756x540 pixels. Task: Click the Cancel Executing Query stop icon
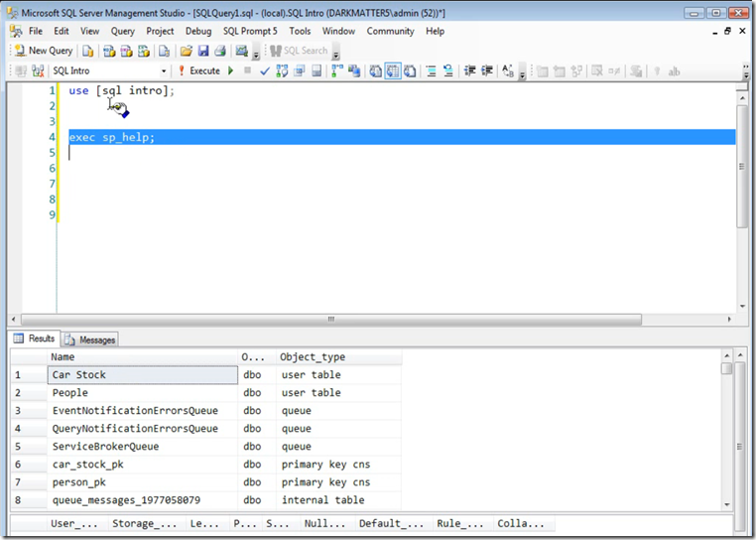click(247, 70)
